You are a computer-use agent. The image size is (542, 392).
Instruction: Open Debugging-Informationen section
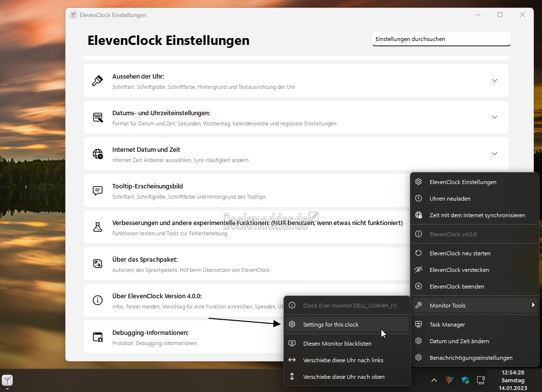183,337
